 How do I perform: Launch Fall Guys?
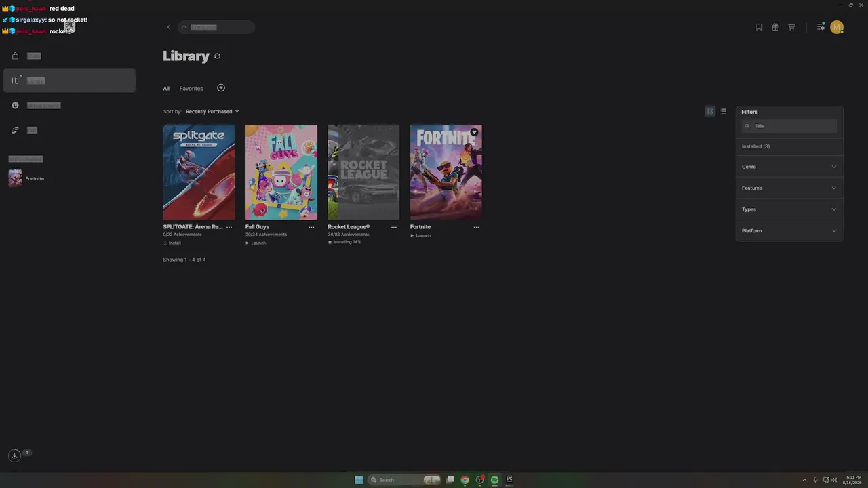coord(256,243)
